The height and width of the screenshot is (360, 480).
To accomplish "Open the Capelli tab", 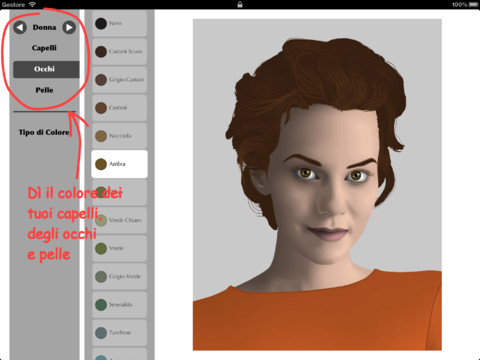I will (x=44, y=48).
